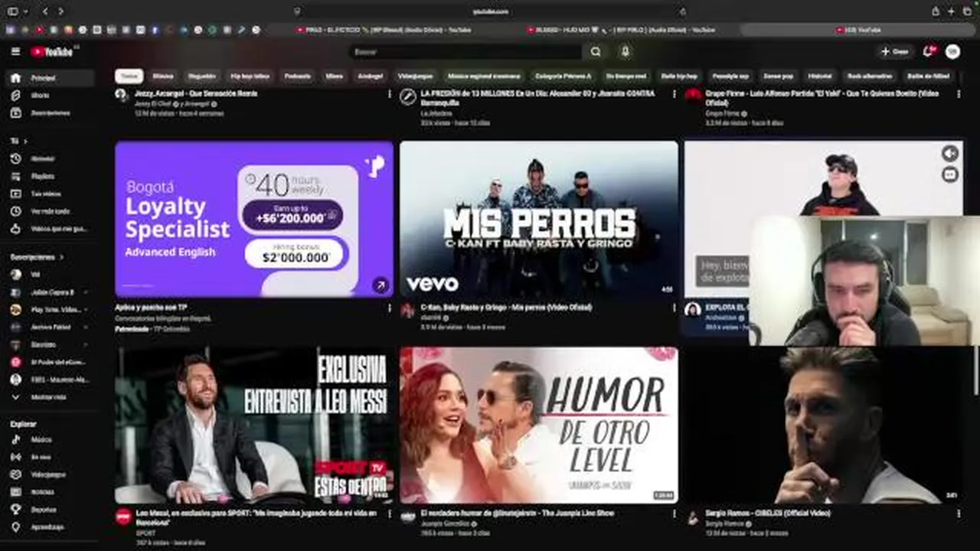Start voice search with microphone icon
The image size is (980, 551).
[x=625, y=51]
